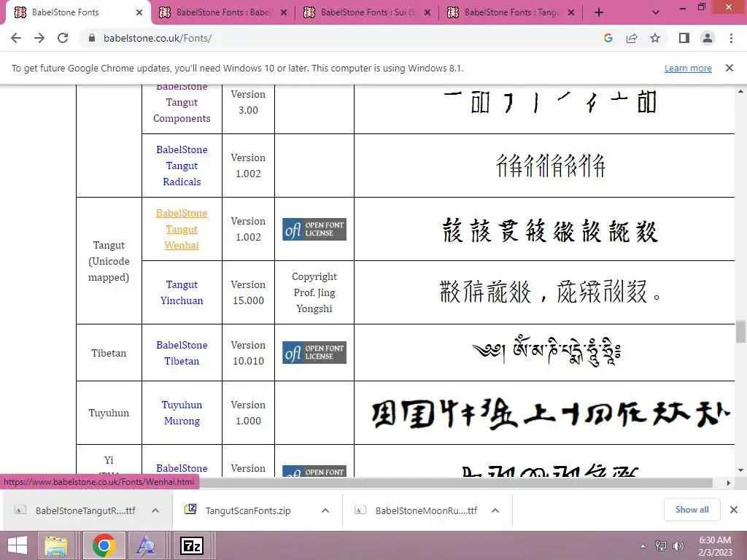Open 7-Zip from the taskbar
The width and height of the screenshot is (747, 560).
tap(192, 545)
